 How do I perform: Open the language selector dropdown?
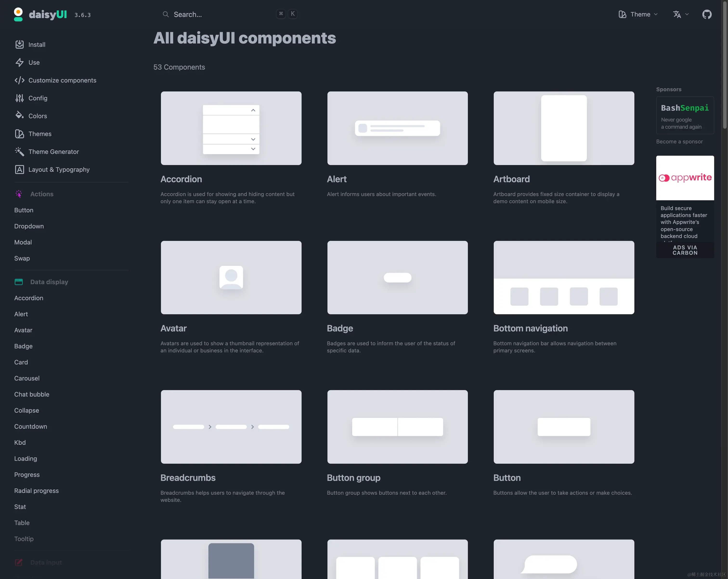[681, 14]
